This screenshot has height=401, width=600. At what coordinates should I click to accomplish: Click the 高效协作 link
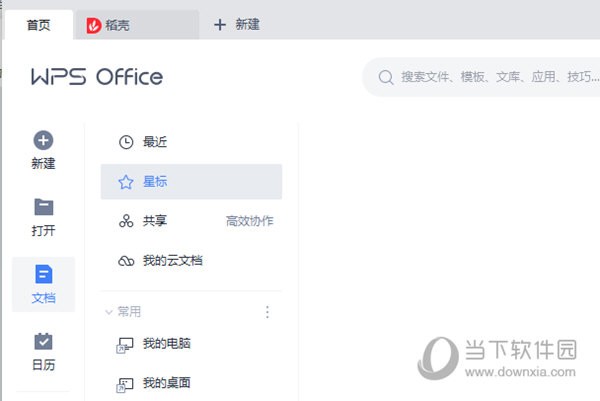[249, 221]
